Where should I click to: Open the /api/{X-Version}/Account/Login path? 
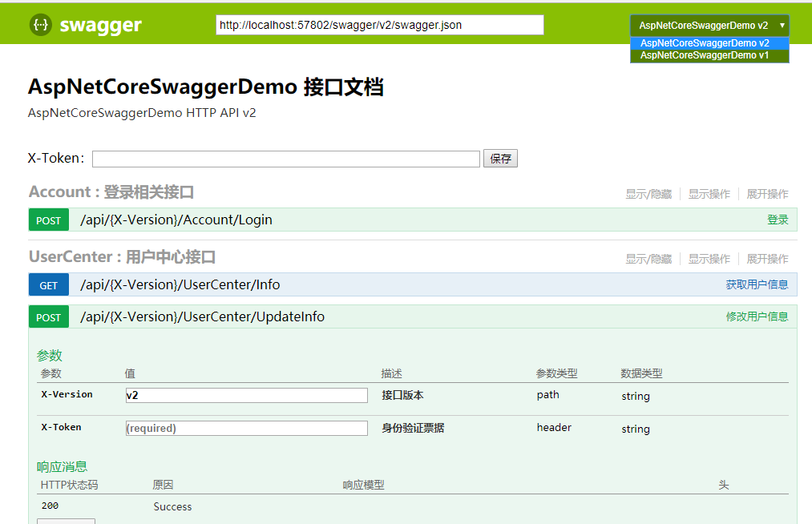pyautogui.click(x=176, y=220)
